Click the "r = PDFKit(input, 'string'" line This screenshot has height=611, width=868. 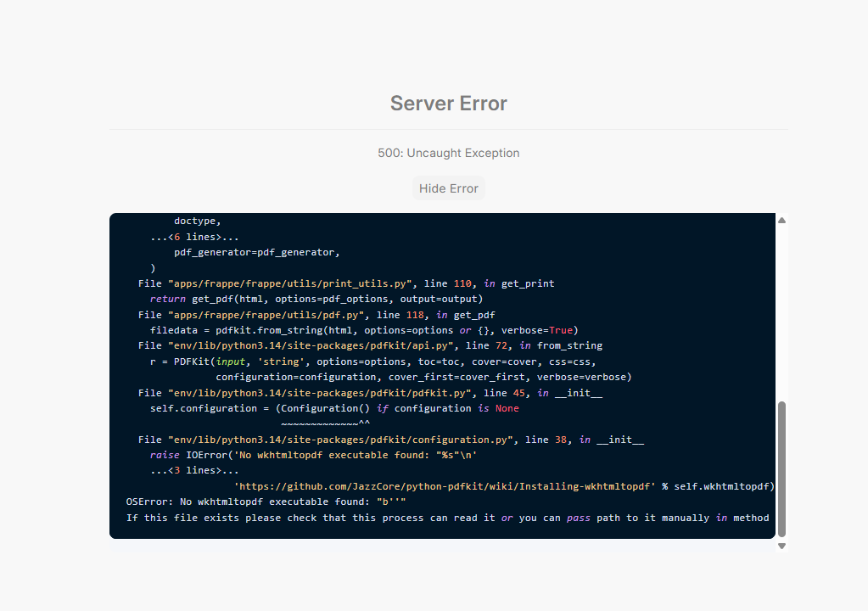point(373,362)
